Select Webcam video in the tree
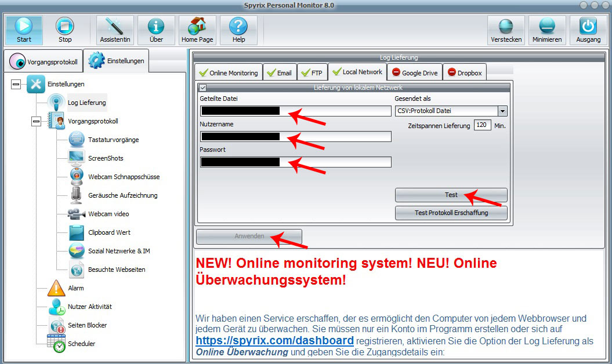The image size is (612, 364). tap(108, 214)
